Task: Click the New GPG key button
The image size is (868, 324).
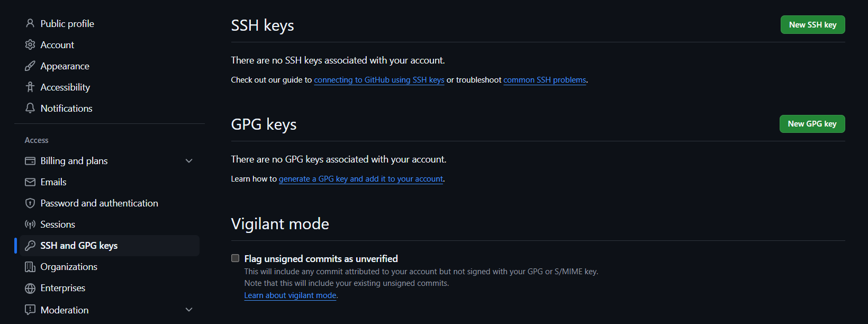Action: click(812, 124)
